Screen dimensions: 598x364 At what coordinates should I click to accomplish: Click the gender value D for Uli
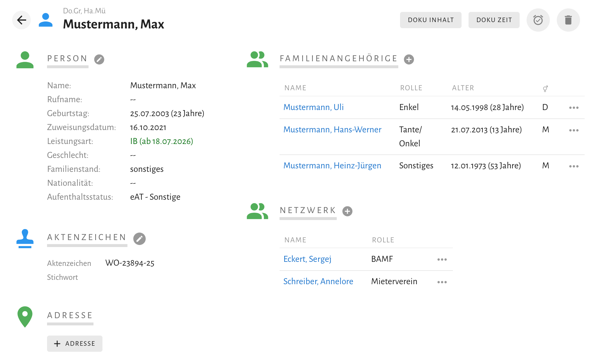545,107
